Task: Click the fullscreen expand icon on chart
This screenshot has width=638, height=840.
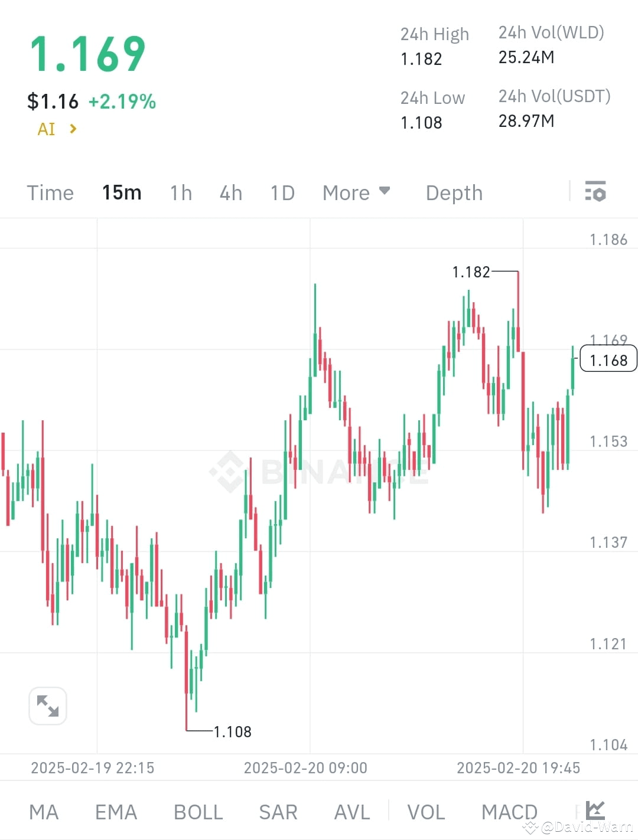Action: pyautogui.click(x=47, y=705)
